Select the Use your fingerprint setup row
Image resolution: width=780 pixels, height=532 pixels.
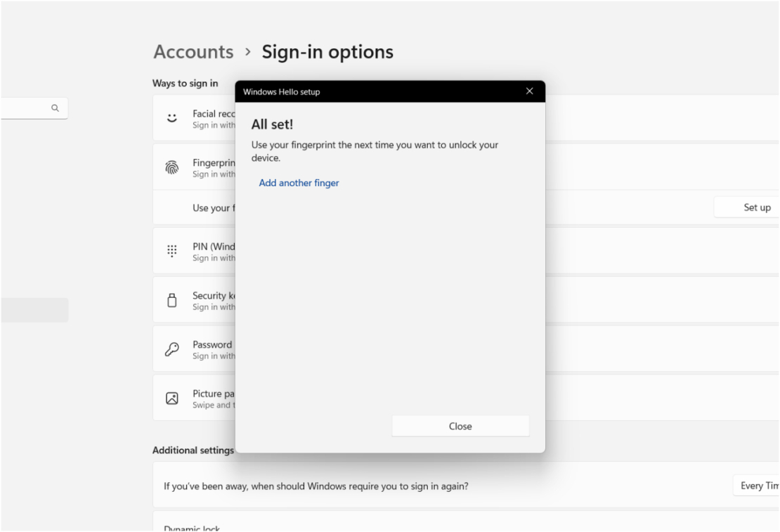[204, 207]
